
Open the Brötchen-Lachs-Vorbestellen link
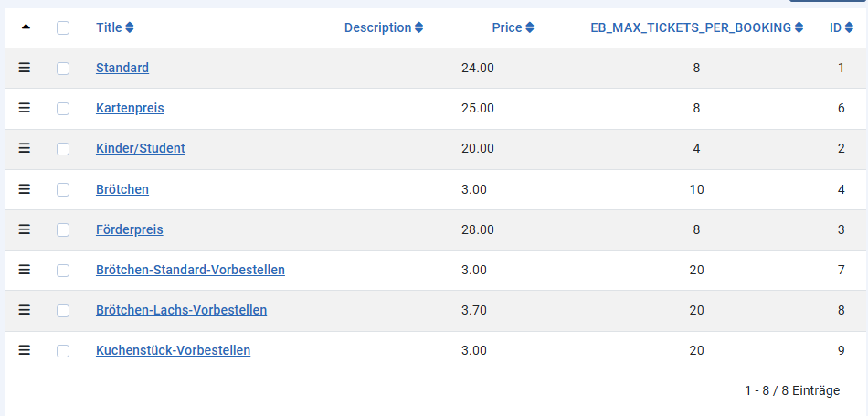(181, 310)
